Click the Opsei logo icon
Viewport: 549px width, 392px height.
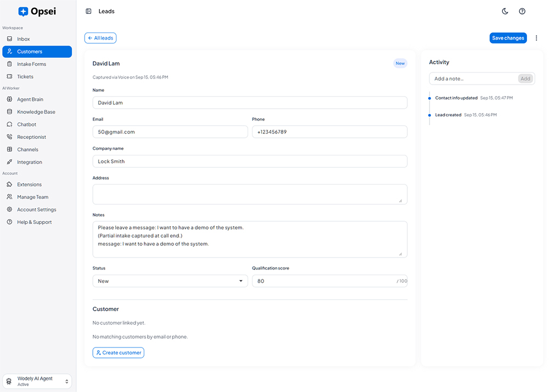pos(23,12)
